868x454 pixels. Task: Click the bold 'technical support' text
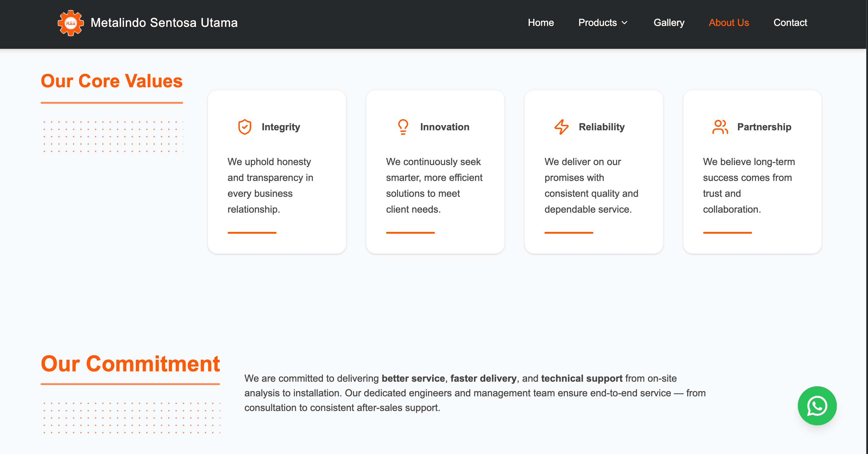582,378
